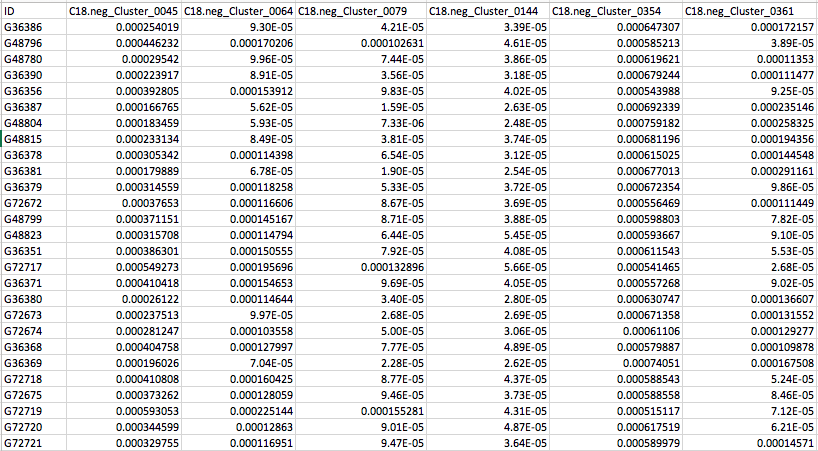Select cell value 0.000315708

[x=125, y=235]
